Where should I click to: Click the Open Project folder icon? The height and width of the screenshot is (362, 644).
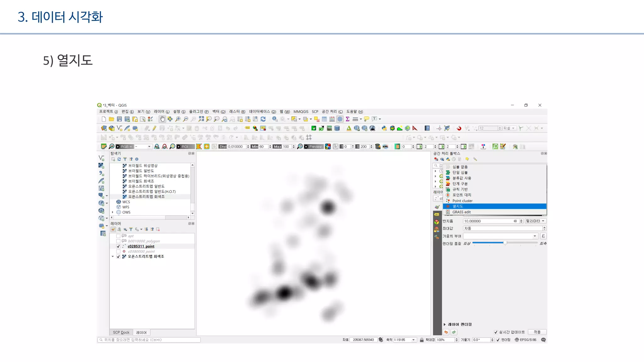pos(111,119)
